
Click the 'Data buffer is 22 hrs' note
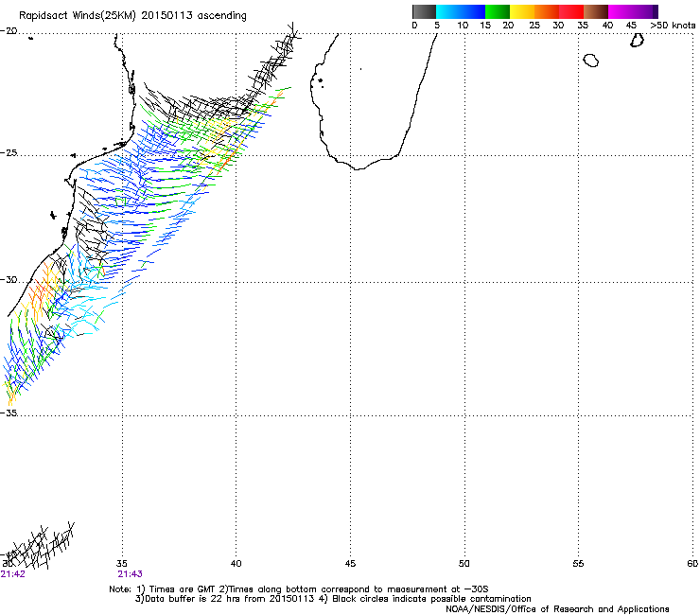click(333, 599)
